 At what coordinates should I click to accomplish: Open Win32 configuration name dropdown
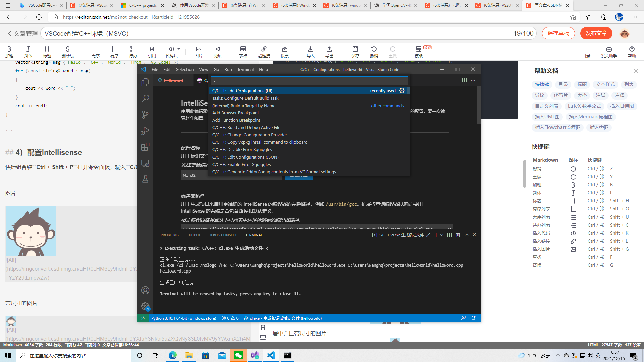pos(231,175)
